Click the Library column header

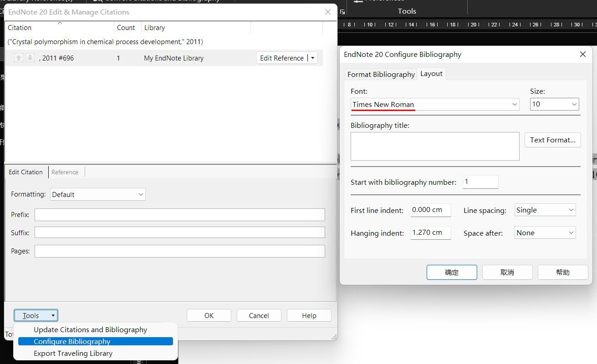click(196, 27)
